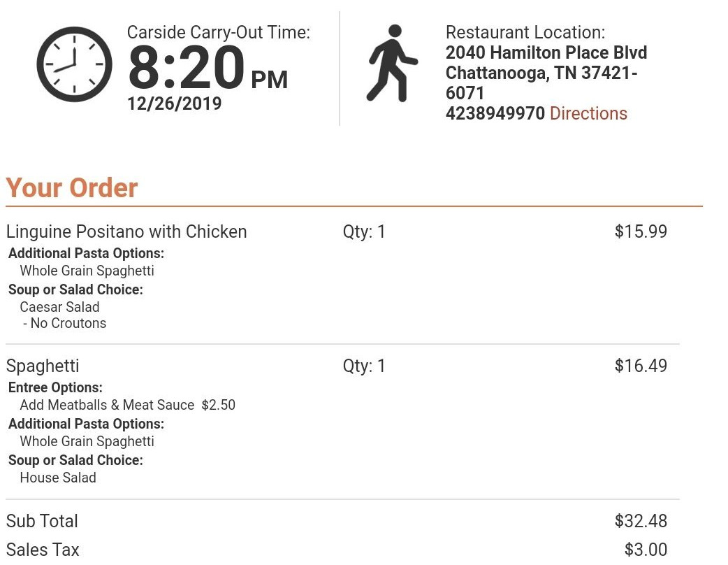Click the clock icon beside carry-out time
This screenshot has width=728, height=565.
tap(73, 64)
